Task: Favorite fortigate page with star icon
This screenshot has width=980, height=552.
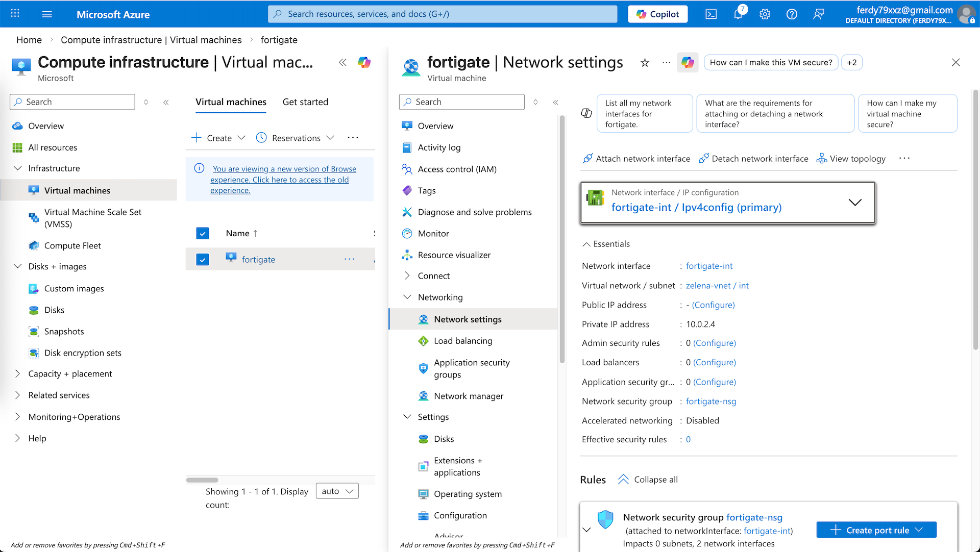Action: (645, 63)
